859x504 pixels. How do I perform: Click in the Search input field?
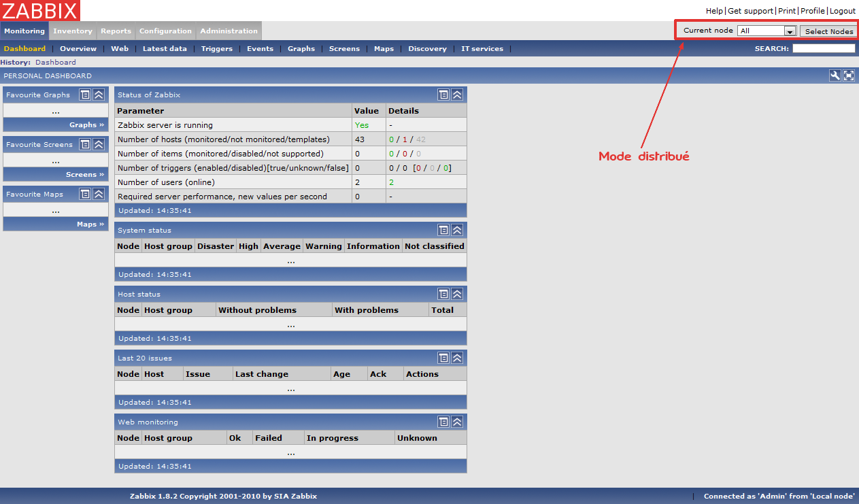824,49
